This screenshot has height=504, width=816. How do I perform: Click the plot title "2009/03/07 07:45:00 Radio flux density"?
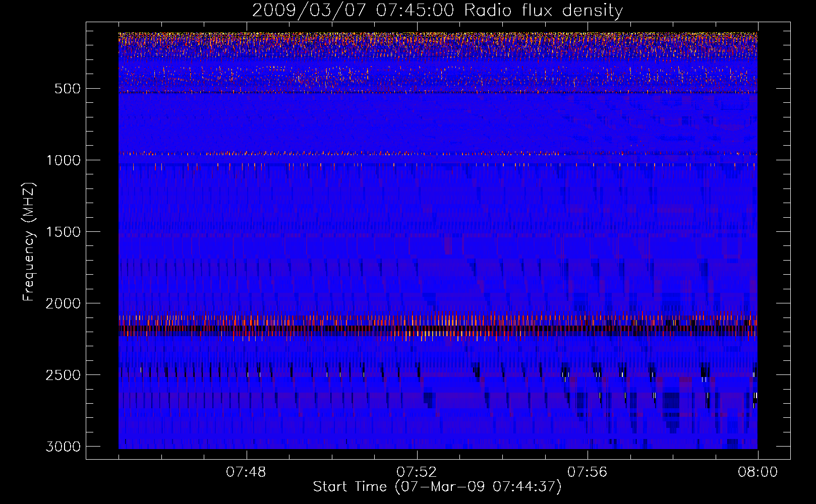pyautogui.click(x=437, y=11)
